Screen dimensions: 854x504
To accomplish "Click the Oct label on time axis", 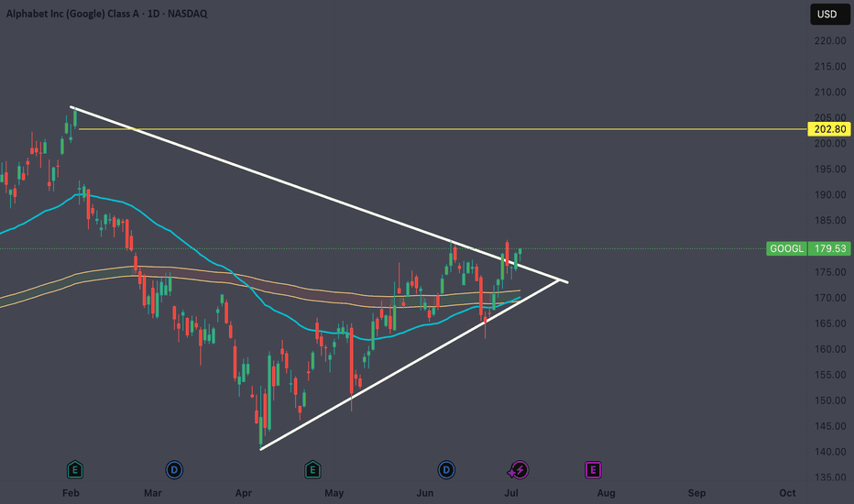I will [787, 493].
